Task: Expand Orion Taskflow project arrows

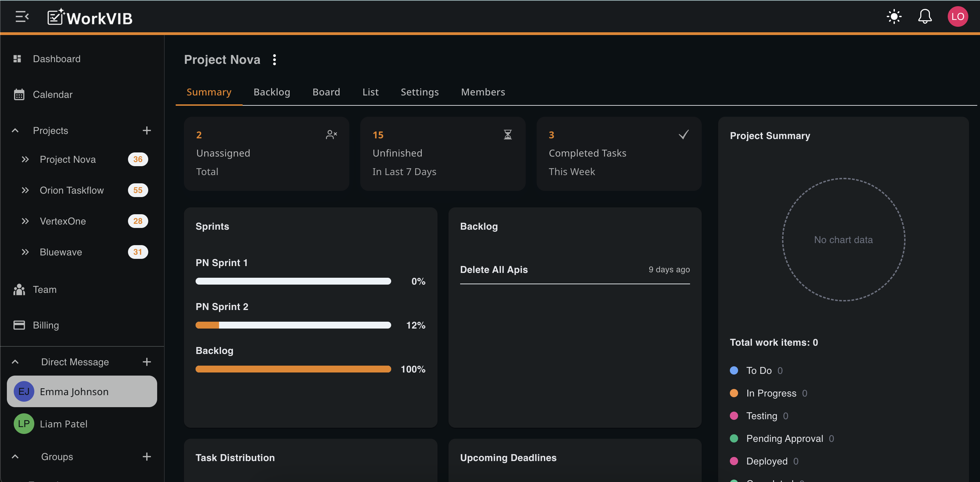Action: pos(25,191)
